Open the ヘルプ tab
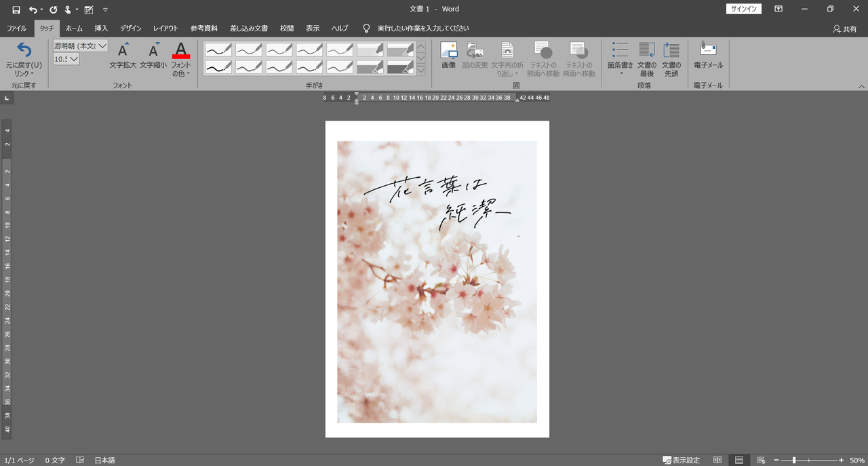This screenshot has height=466, width=868. coord(340,28)
